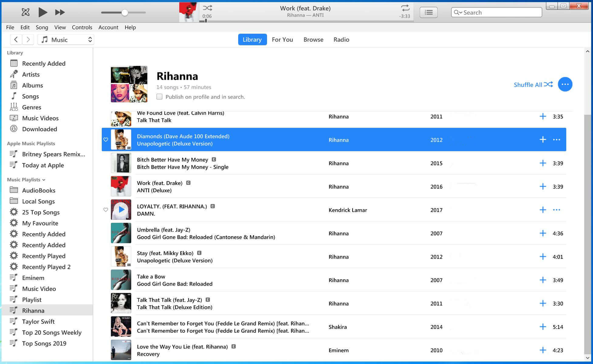
Task: Select the Songs sidebar item
Action: click(x=30, y=96)
